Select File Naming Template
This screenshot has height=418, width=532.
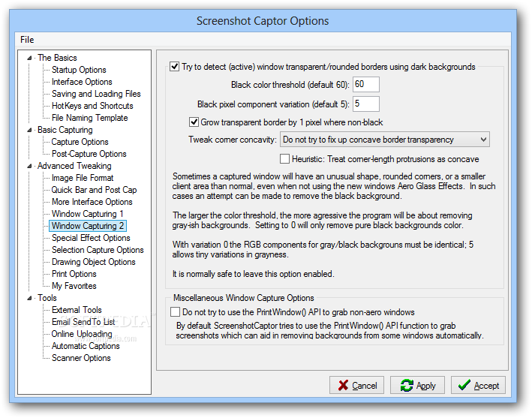(89, 118)
